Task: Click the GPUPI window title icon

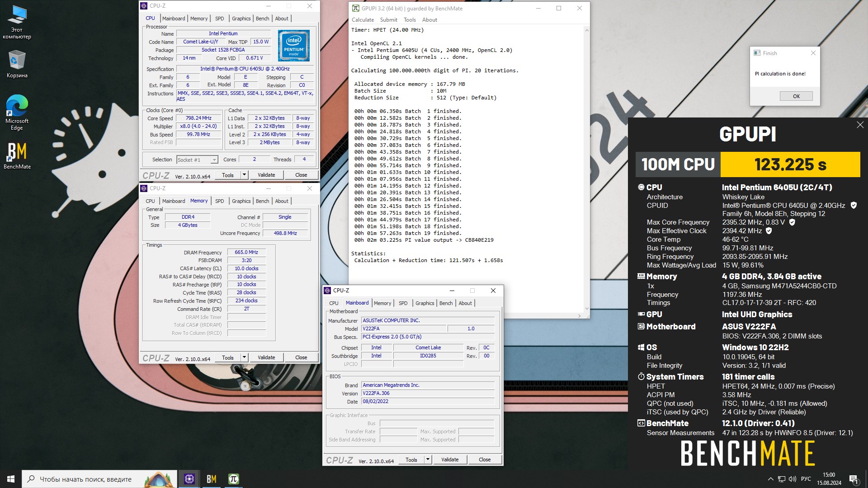Action: [x=356, y=8]
